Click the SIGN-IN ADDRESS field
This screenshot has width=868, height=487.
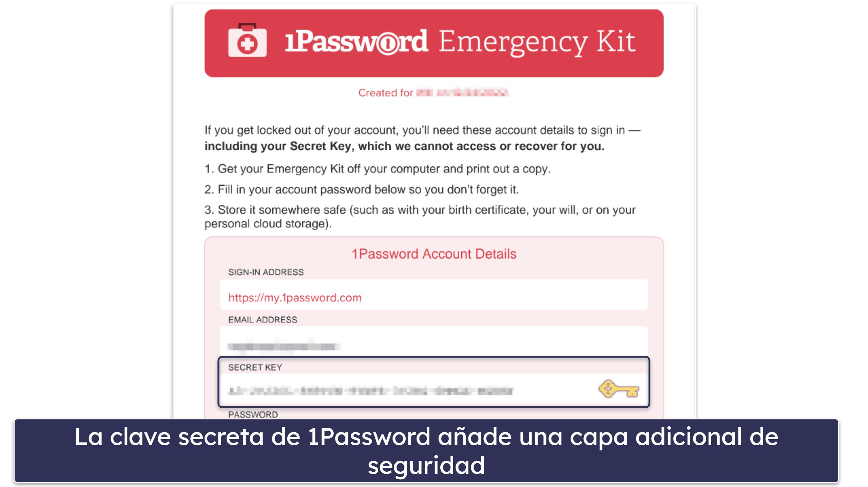tap(433, 297)
